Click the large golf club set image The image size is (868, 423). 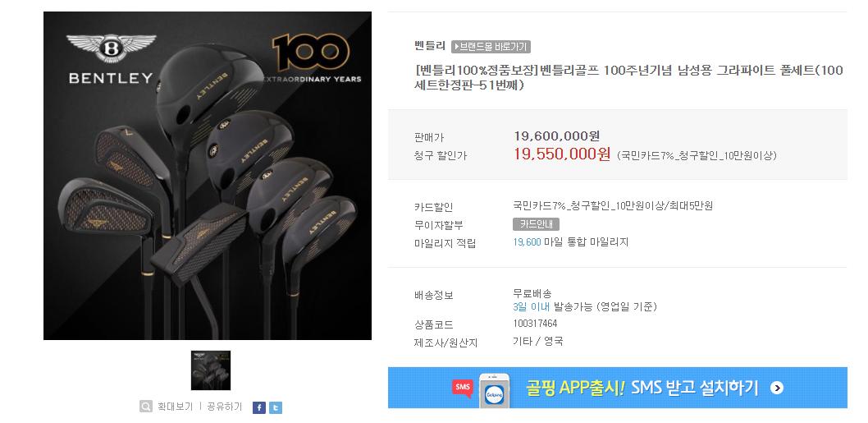208,176
